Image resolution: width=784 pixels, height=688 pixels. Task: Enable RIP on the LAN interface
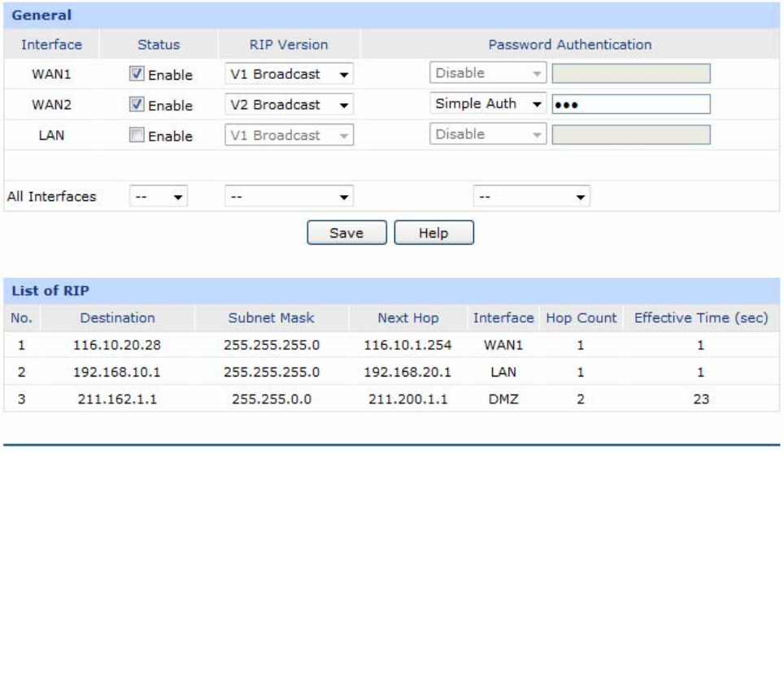tap(137, 136)
